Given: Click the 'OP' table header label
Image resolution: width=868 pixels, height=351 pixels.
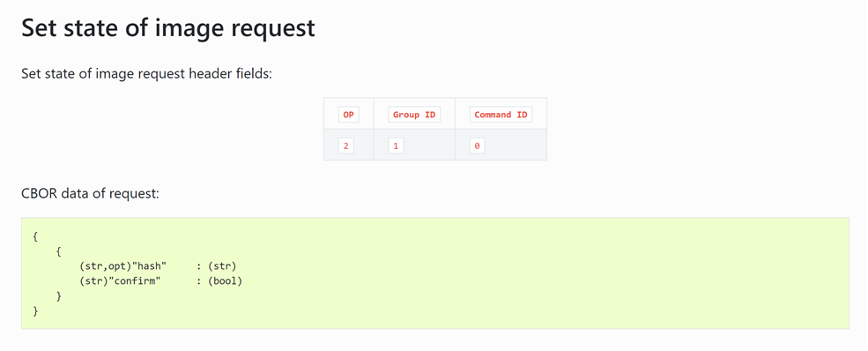Looking at the screenshot, I should 349,115.
